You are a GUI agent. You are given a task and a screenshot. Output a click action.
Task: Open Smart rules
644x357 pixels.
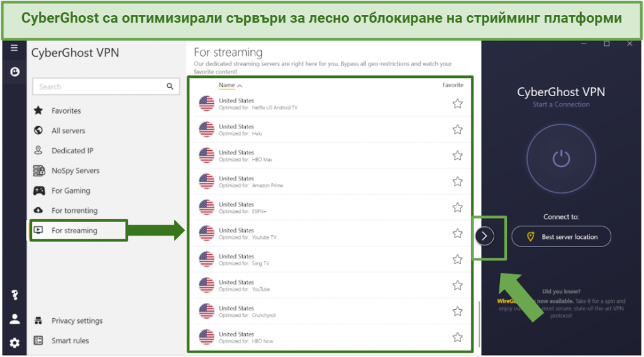coord(70,341)
